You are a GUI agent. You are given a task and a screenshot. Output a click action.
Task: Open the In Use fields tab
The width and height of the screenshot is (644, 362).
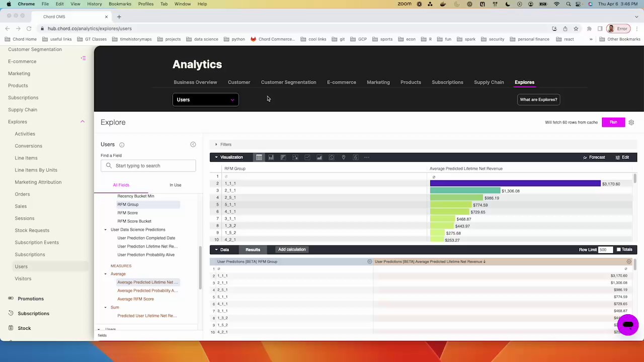pos(175,185)
